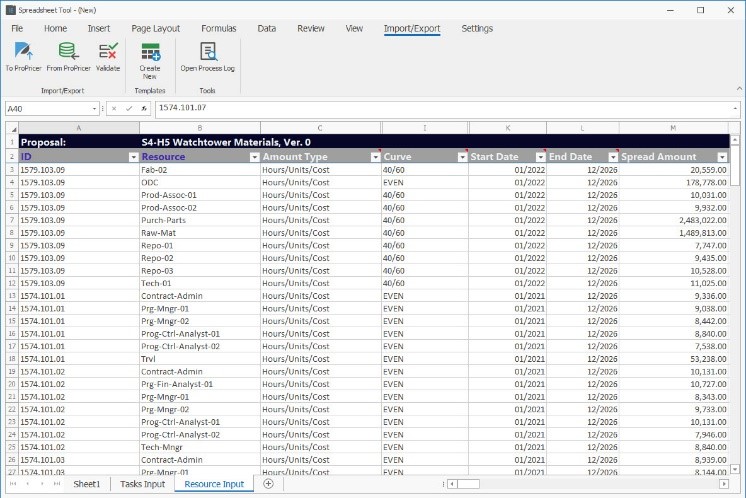Viewport: 746px width, 498px height.
Task: Collapse the ribbon with chevron
Action: [739, 88]
